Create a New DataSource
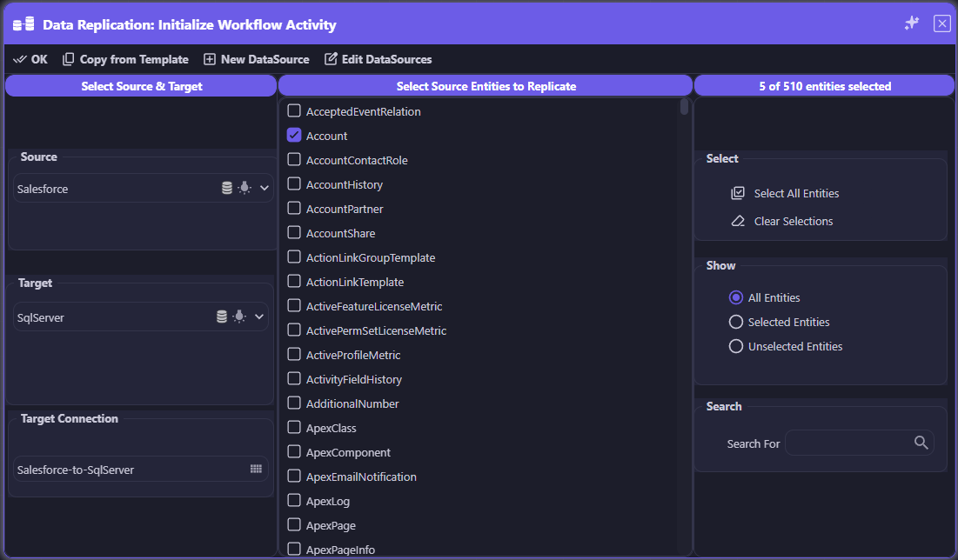Viewport: 958px width, 560px height. click(257, 59)
